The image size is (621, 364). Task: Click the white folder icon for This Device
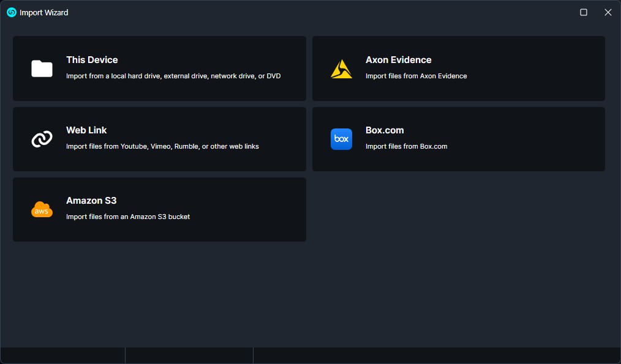pos(42,69)
